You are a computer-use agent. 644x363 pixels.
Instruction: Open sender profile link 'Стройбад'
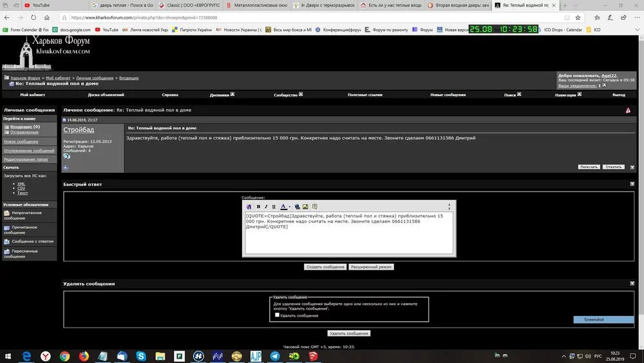pyautogui.click(x=79, y=130)
